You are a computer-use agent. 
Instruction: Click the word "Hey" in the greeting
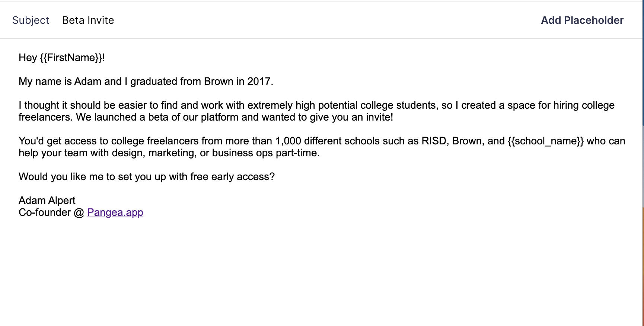(28, 58)
